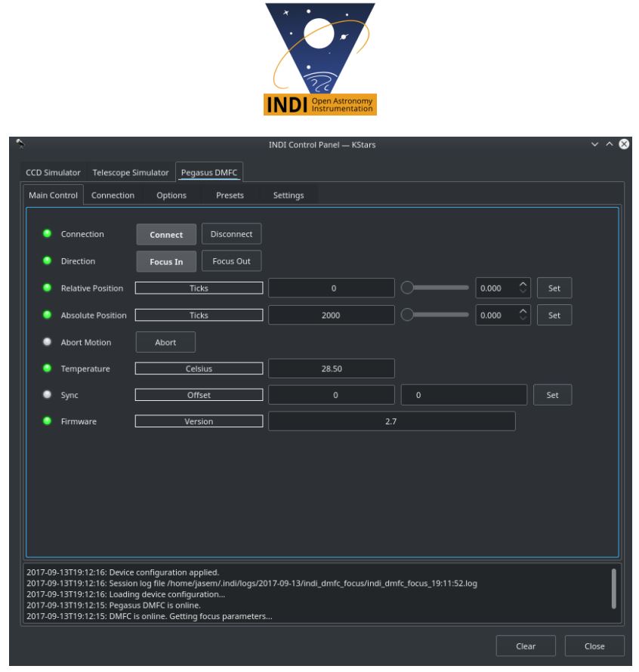Screen dimensions: 639x672
Task: Open the Connection tab
Action: pos(113,196)
